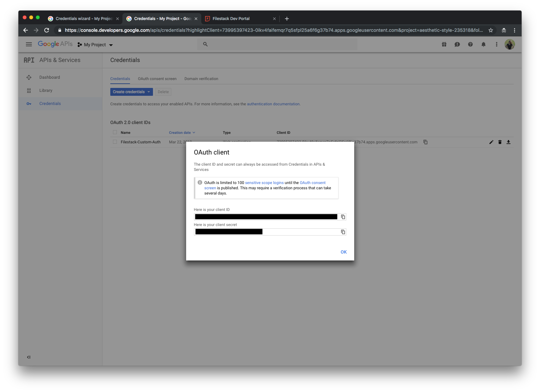This screenshot has width=540, height=392.
Task: Switch to Domain verification tab
Action: [x=201, y=79]
